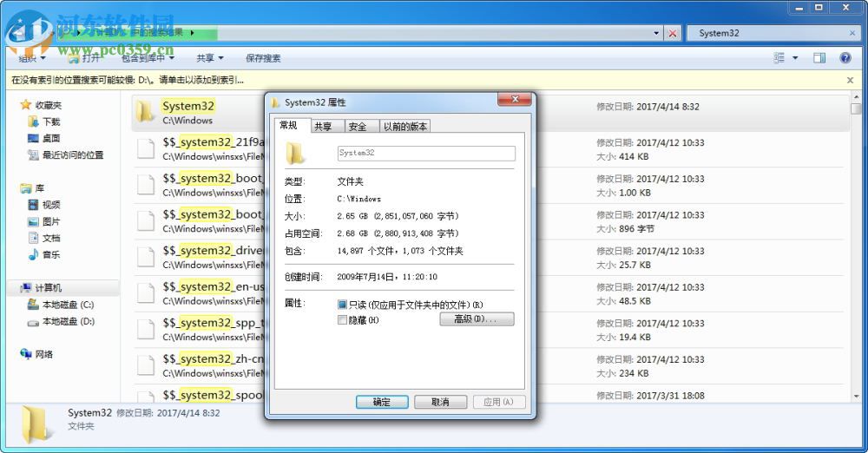The image size is (868, 453).
Task: Click the folder name field in properties
Action: tap(426, 153)
